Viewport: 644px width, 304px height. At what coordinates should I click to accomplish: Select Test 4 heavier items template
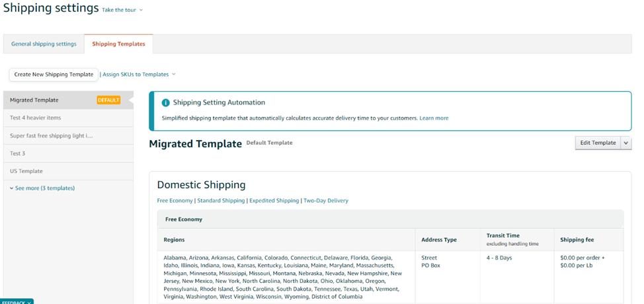tap(36, 118)
